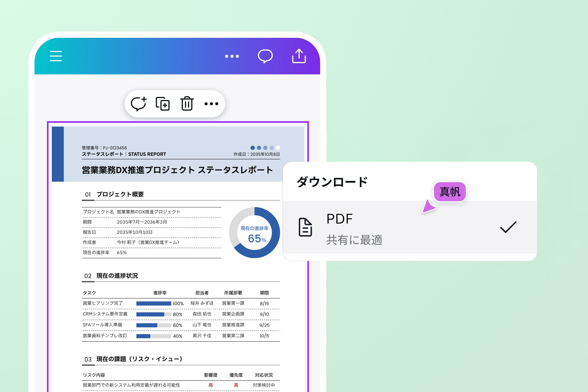
Task: Select the PDF download option
Action: tap(410, 227)
